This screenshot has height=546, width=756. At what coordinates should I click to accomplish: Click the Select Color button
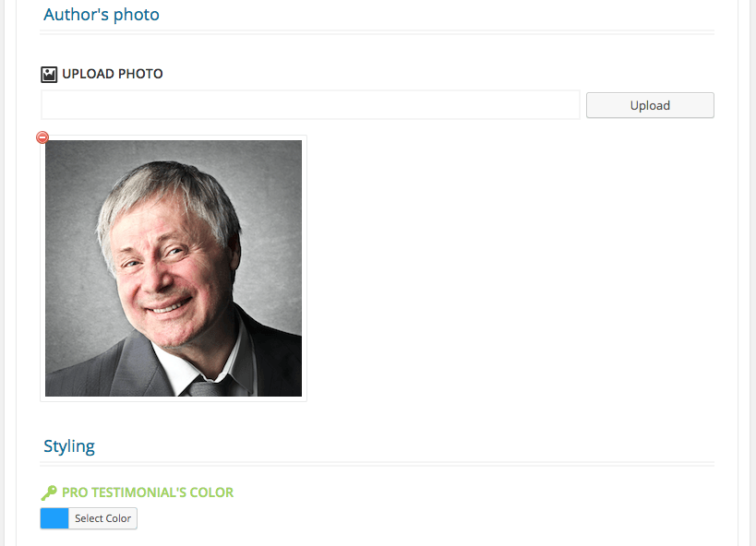(x=102, y=518)
